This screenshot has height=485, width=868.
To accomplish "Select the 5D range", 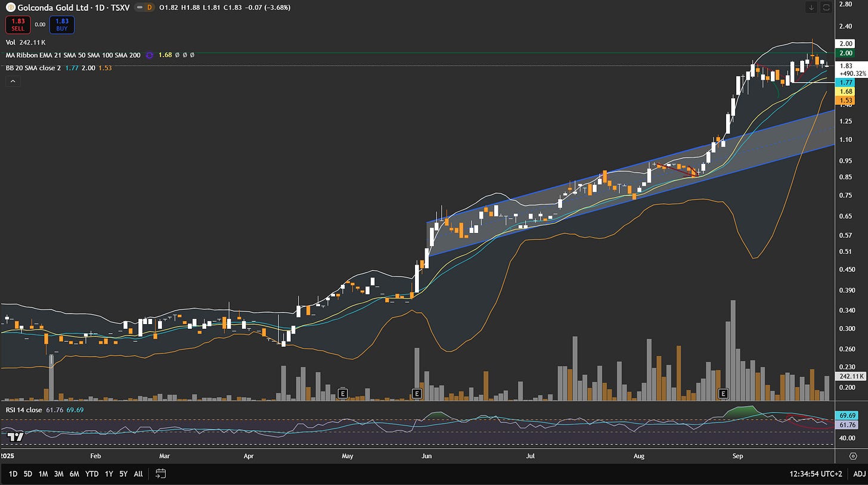I will click(28, 474).
